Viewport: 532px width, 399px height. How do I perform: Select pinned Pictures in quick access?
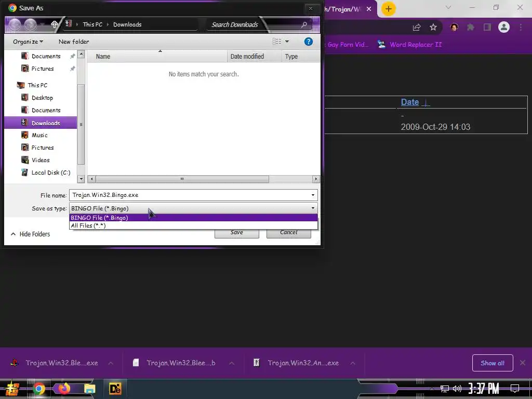pos(43,69)
